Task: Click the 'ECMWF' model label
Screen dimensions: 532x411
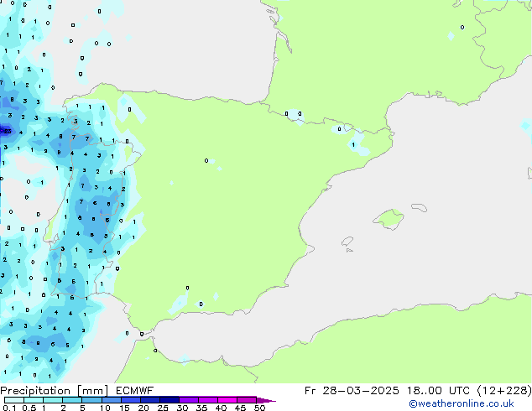Action: coord(134,391)
